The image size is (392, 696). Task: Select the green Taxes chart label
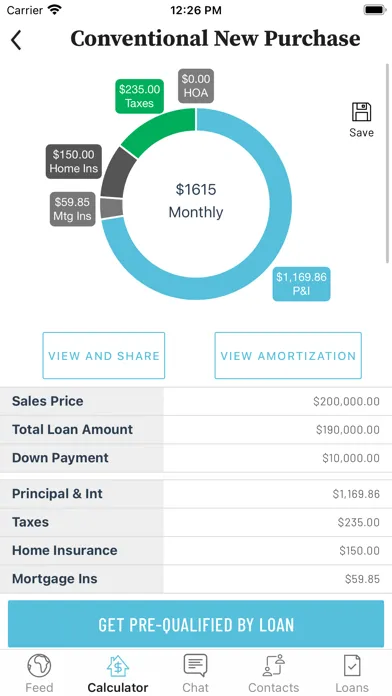[x=139, y=96]
